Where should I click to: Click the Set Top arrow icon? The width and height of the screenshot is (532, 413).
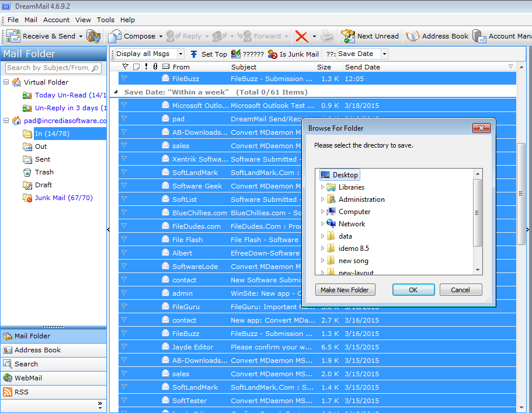(194, 54)
